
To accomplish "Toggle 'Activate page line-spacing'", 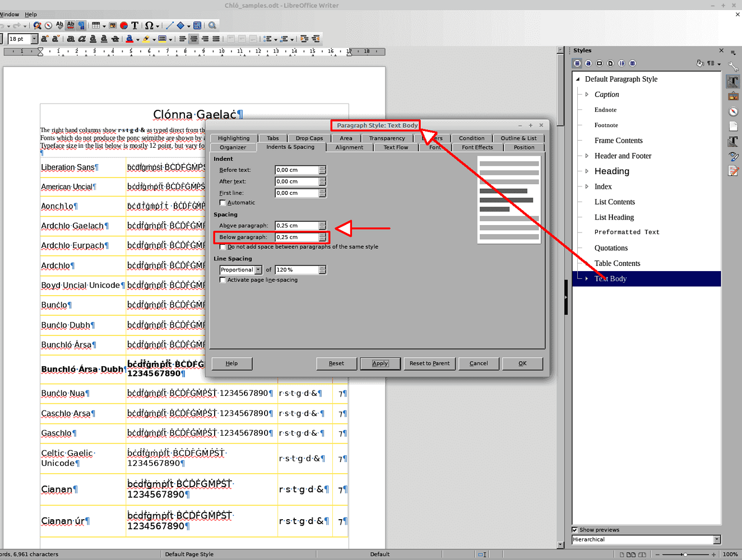I will 222,279.
